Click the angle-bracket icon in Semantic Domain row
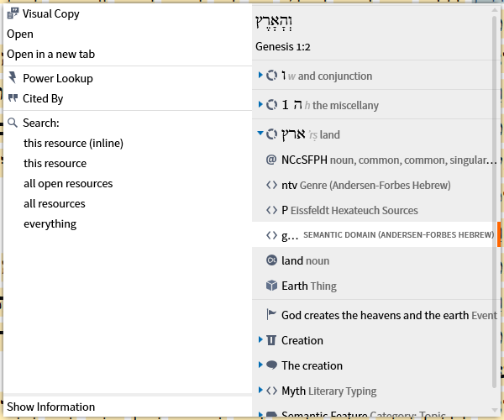Screen dimensions: 504x420 pos(271,235)
